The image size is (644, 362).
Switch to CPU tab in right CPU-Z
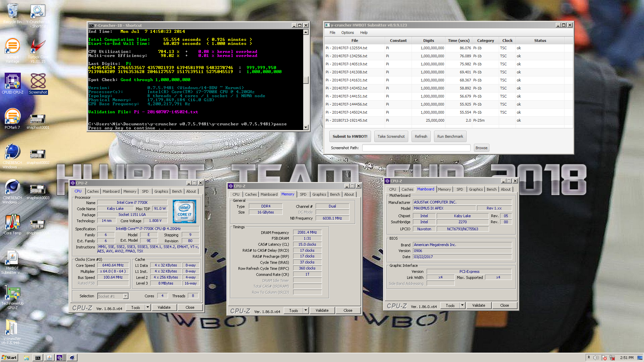[x=392, y=189]
